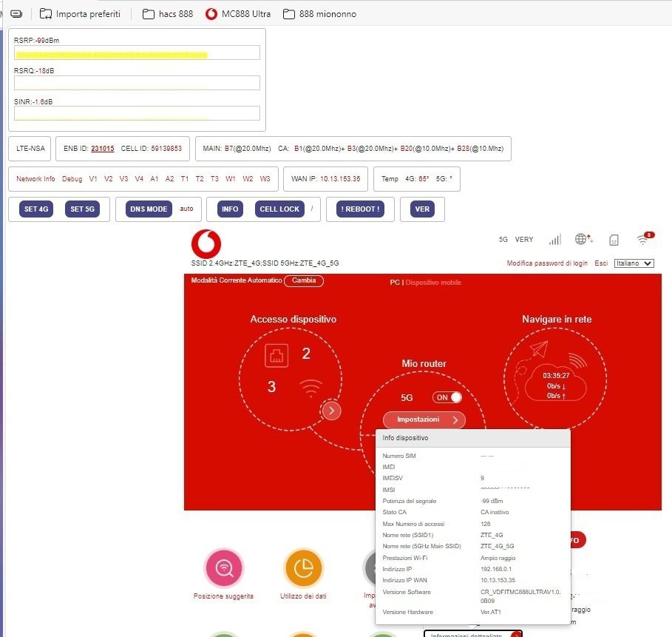The image size is (672, 637).
Task: Click the V4 link
Action: pos(139,179)
